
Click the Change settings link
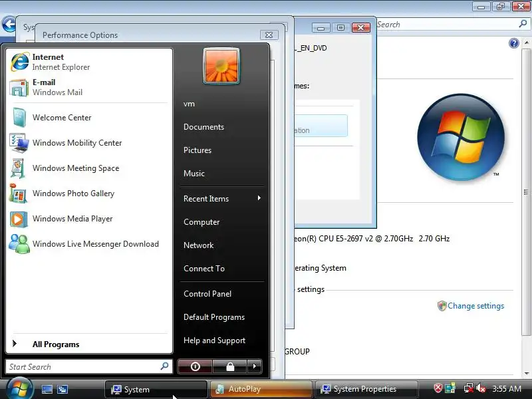point(475,306)
